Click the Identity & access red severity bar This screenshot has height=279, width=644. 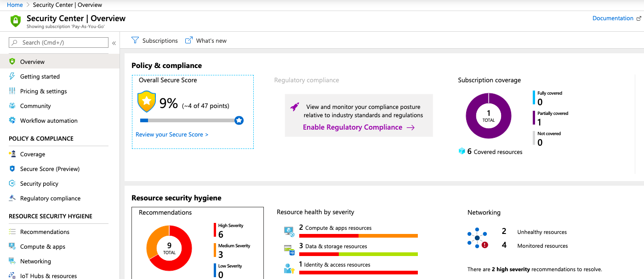359,273
